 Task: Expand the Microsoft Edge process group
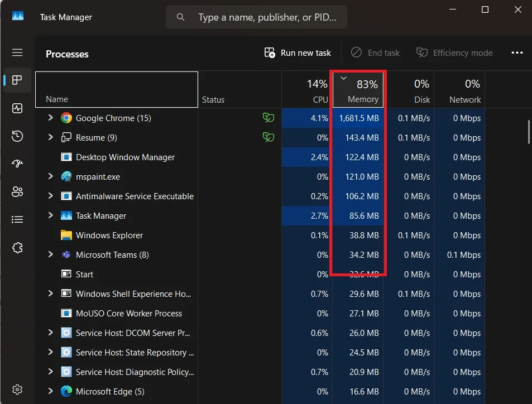pos(50,391)
